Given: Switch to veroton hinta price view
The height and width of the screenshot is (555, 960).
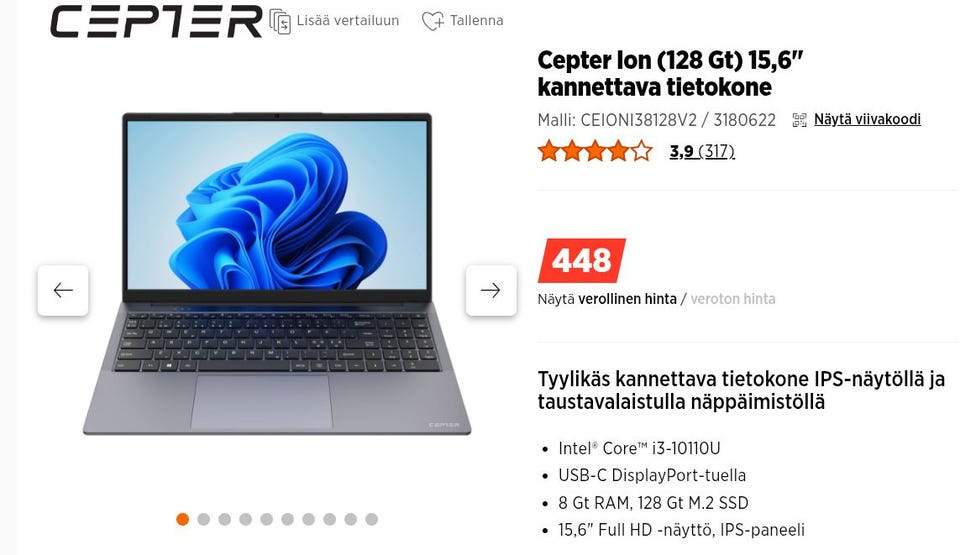Looking at the screenshot, I should point(733,299).
